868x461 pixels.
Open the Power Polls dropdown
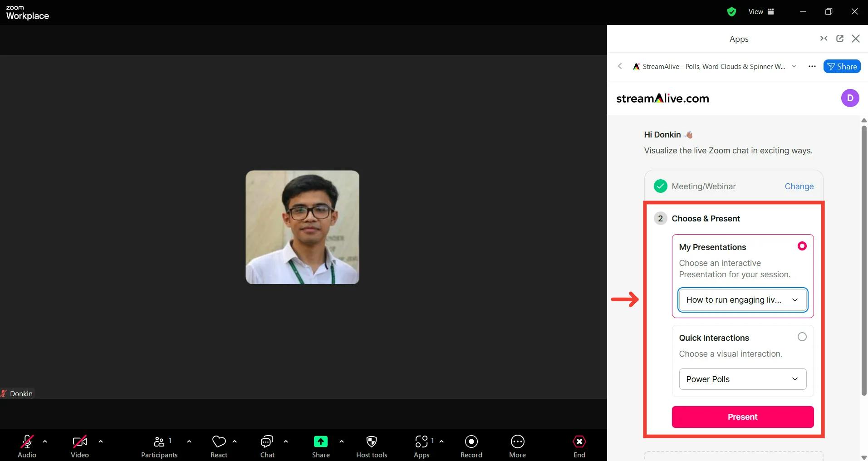[743, 379]
